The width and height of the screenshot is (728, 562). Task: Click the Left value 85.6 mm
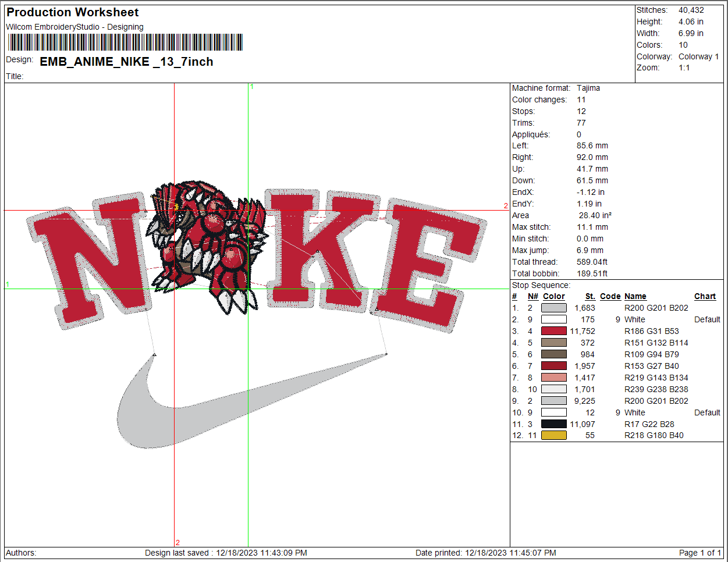[592, 145]
